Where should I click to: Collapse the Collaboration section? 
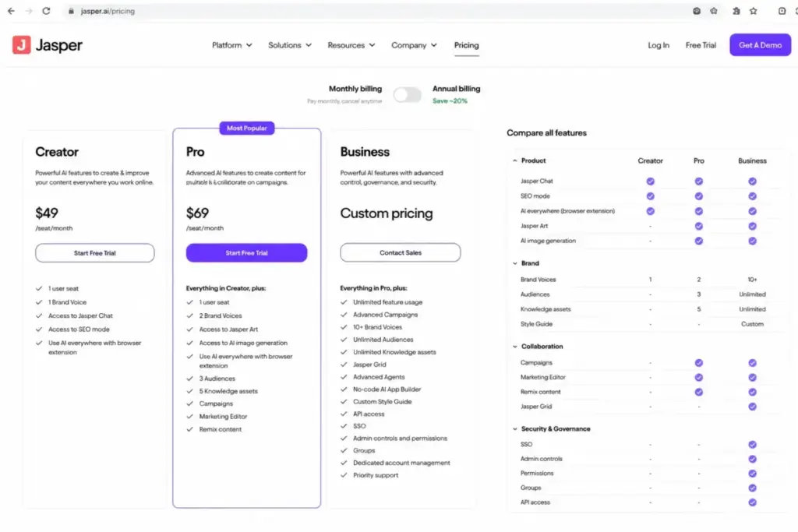click(x=515, y=347)
